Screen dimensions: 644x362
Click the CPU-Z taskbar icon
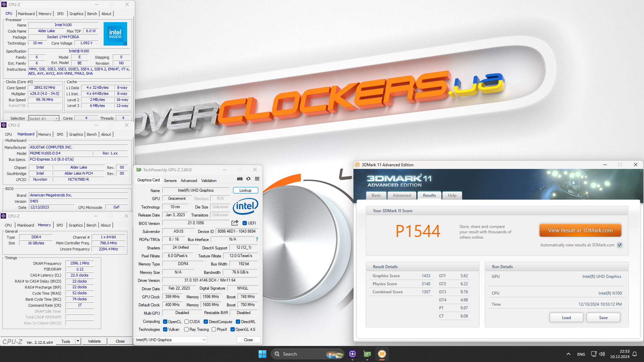point(352,354)
